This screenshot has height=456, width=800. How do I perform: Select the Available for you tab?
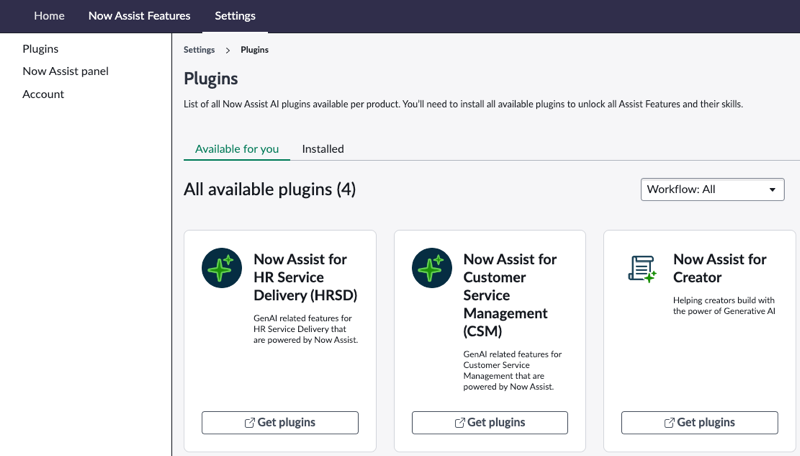click(237, 149)
